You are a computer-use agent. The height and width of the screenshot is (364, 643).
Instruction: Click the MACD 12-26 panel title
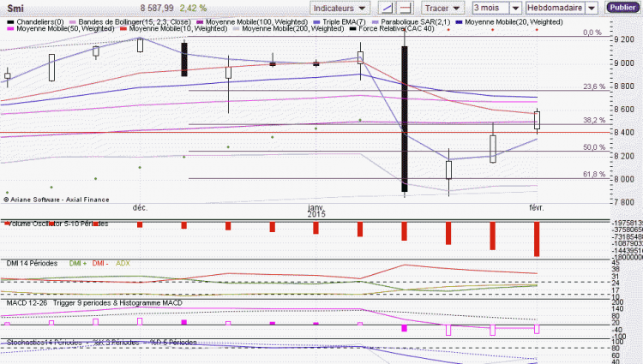point(94,303)
